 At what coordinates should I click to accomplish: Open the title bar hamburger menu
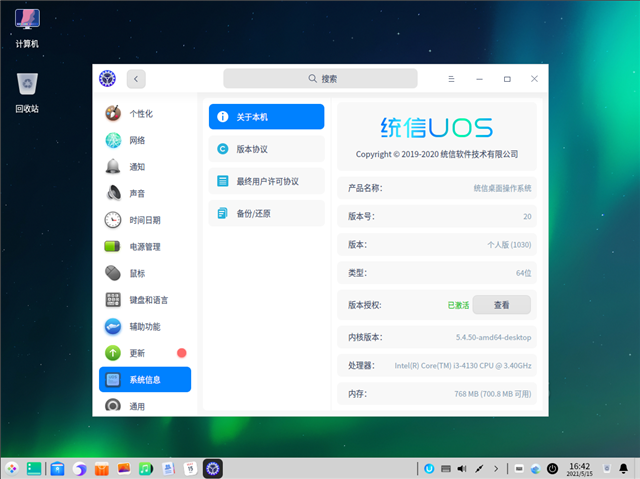(451, 79)
